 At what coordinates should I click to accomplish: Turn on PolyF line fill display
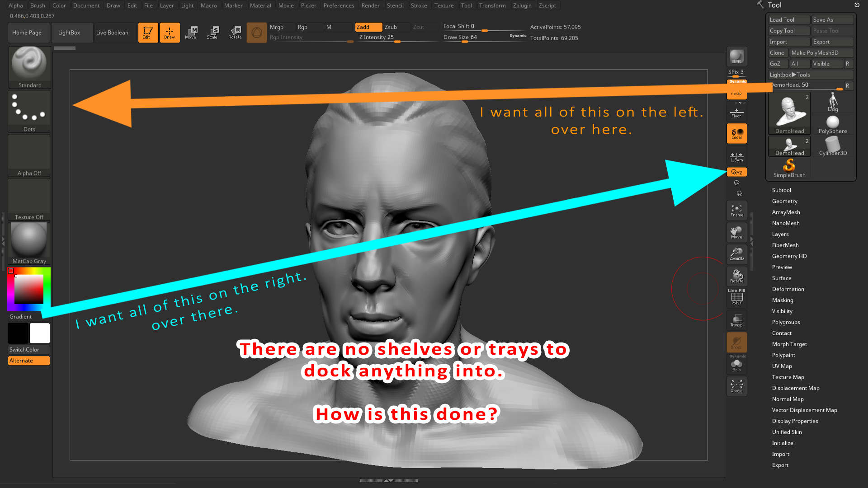tap(736, 298)
